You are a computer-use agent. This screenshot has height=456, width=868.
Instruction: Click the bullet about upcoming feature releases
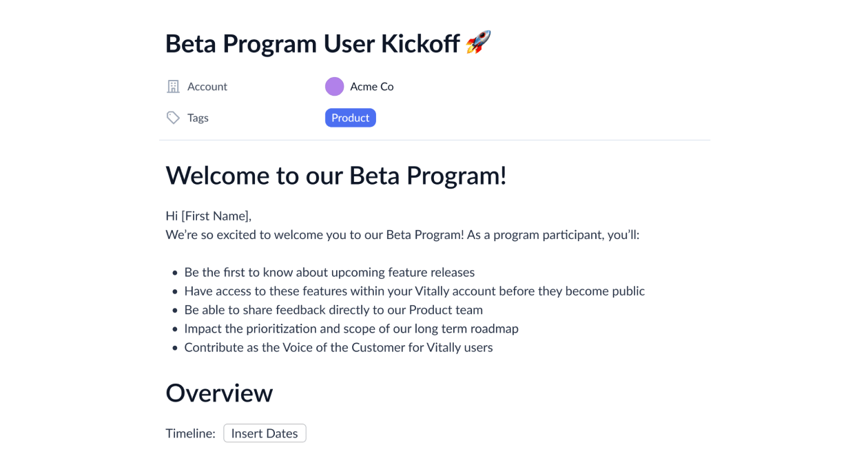click(329, 272)
